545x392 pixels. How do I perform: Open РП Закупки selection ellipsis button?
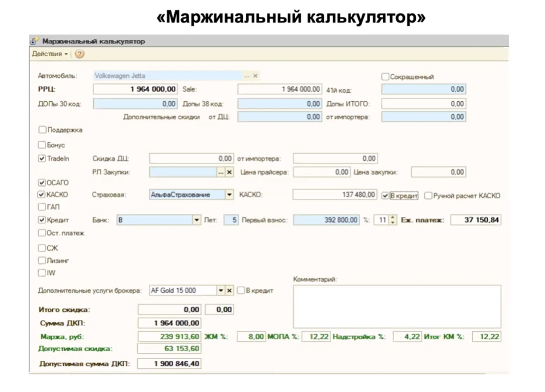coord(221,172)
